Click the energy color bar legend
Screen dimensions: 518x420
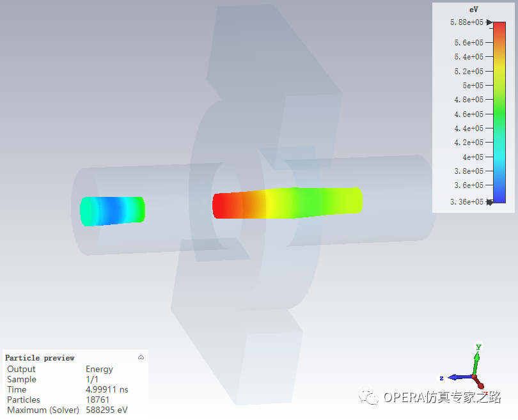[499, 113]
